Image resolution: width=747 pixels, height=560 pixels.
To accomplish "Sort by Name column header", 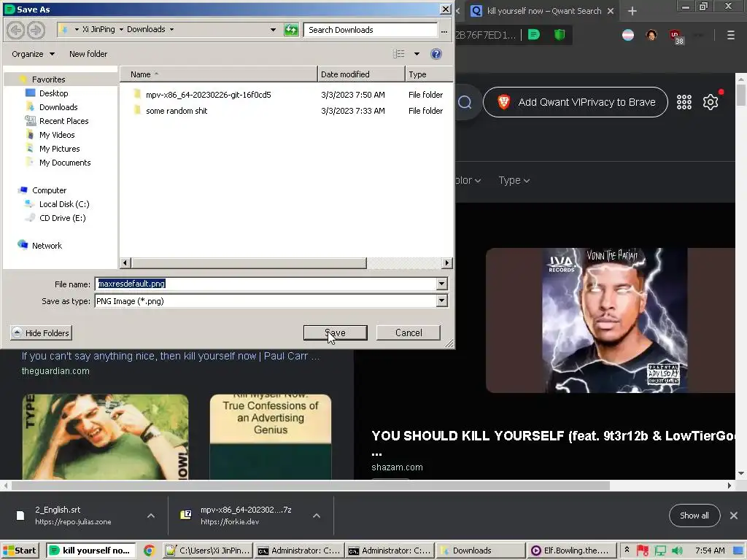I will 219,74.
